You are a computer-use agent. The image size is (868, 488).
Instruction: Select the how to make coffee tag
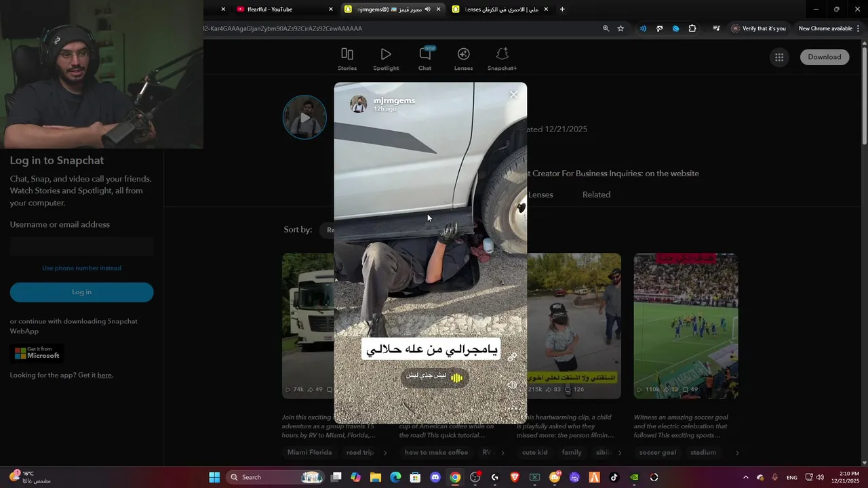(x=436, y=452)
